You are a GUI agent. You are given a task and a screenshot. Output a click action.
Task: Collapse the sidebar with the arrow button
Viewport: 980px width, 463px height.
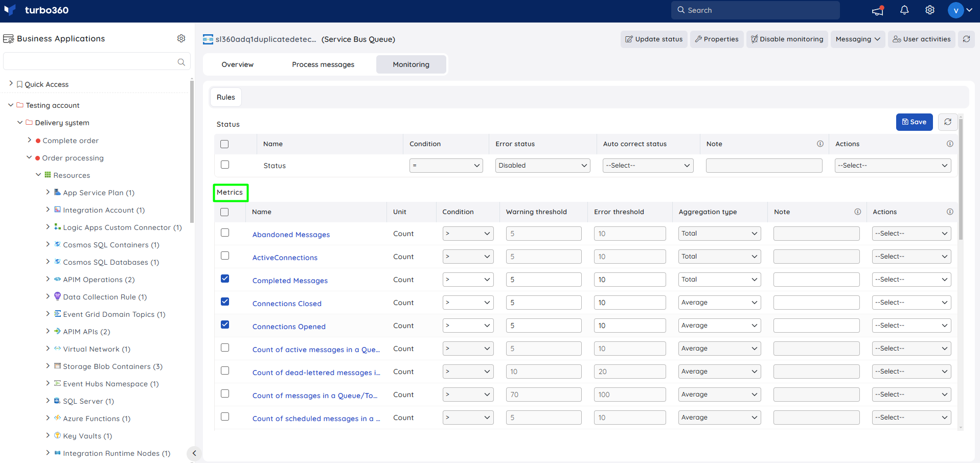coord(194,453)
